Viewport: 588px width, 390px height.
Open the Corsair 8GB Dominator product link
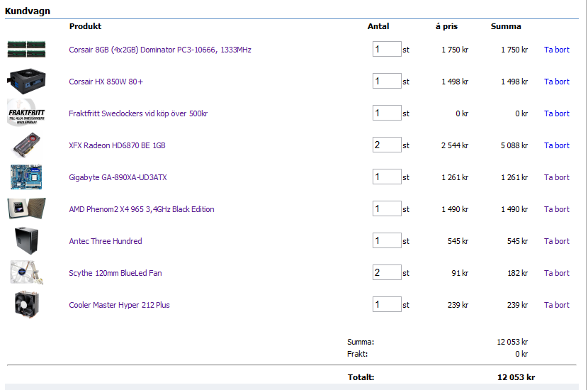click(159, 50)
